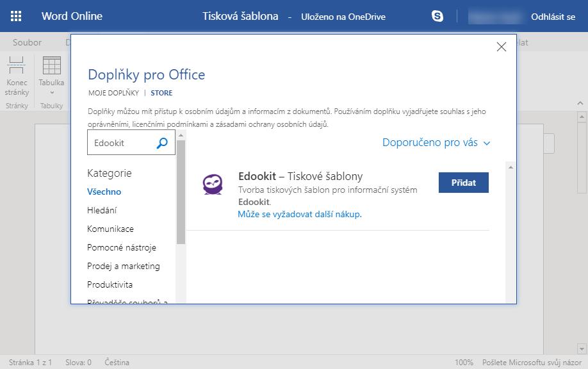Expand the Doporučeno pro vás sort dropdown

(436, 143)
